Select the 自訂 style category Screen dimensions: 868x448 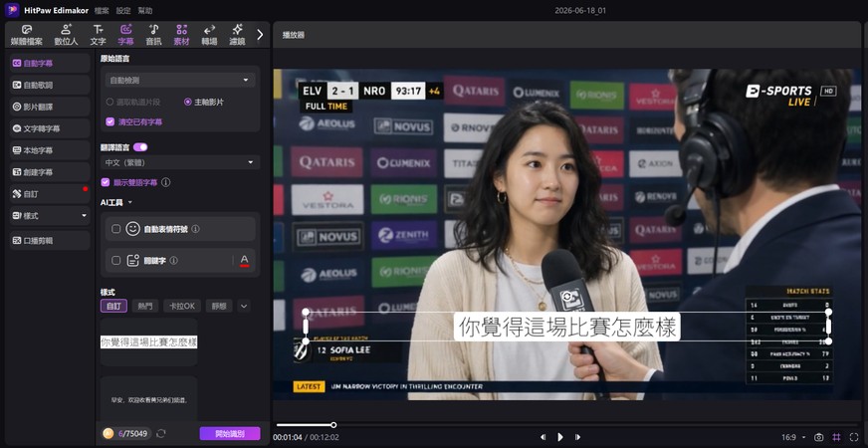coord(114,306)
